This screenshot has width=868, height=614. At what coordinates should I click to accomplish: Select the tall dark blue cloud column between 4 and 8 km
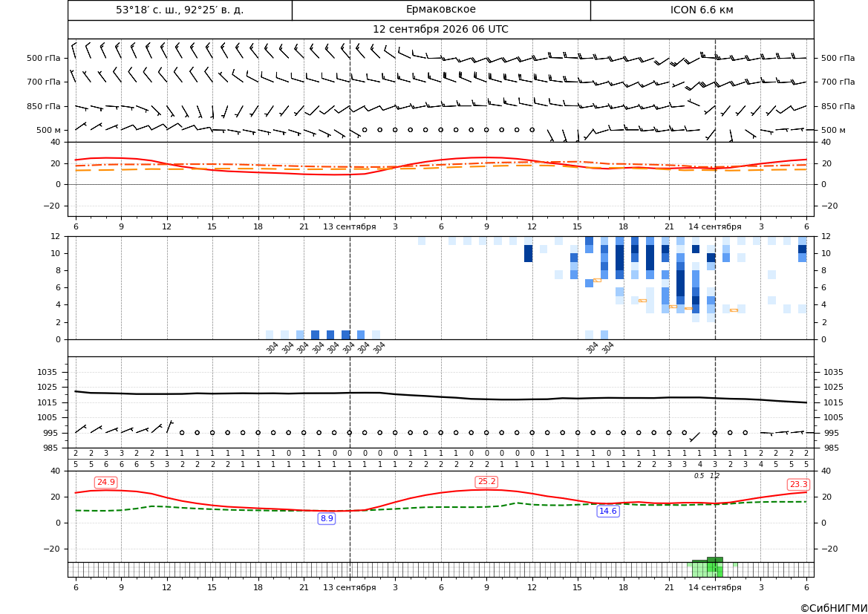pyautogui.click(x=680, y=284)
